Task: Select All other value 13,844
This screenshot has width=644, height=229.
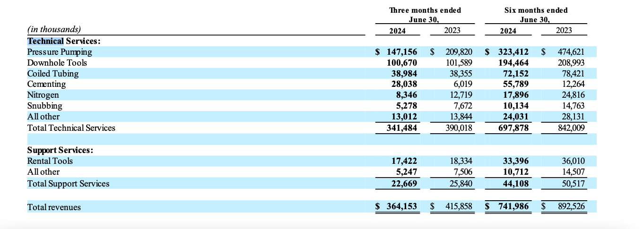Action: pyautogui.click(x=461, y=117)
